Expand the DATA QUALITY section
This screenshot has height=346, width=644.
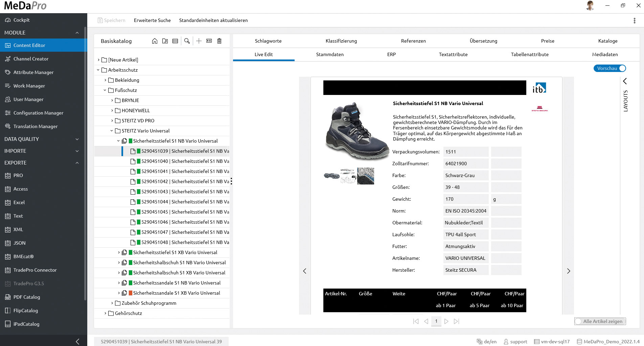coord(77,139)
